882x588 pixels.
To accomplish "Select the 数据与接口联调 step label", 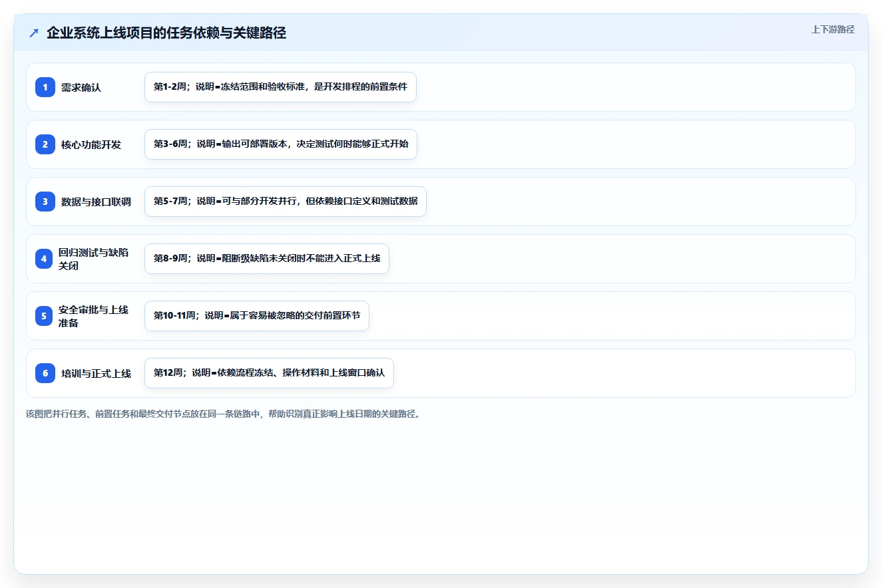I will 96,202.
